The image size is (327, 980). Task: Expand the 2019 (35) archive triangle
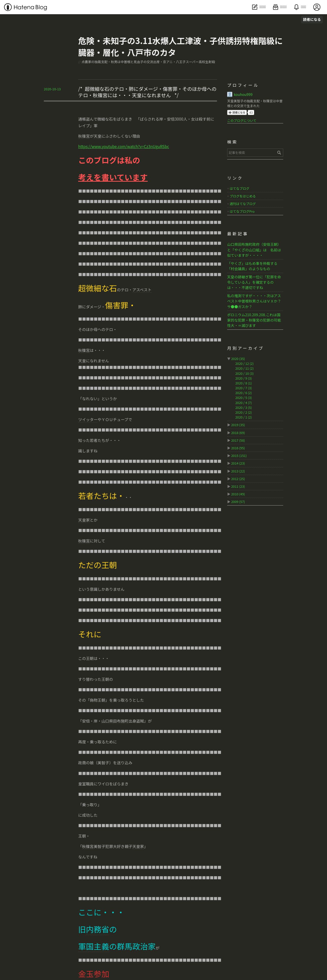[x=229, y=425]
